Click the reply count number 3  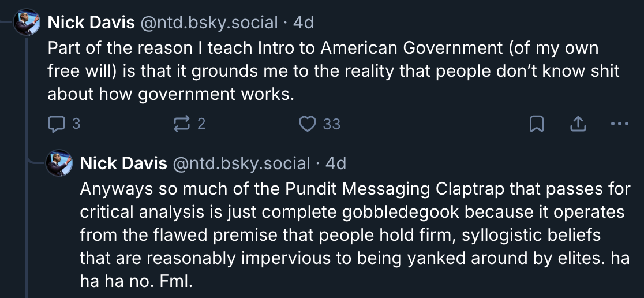76,124
